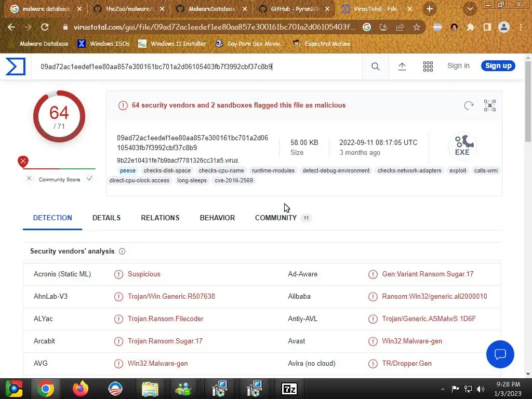Switch to the GitHub - Pyran1 browser tab
Screen dimensions: 532x399
point(295,9)
